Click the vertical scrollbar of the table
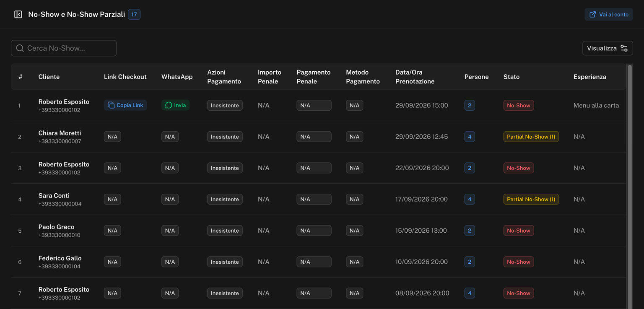Image resolution: width=644 pixels, height=309 pixels. point(629,186)
